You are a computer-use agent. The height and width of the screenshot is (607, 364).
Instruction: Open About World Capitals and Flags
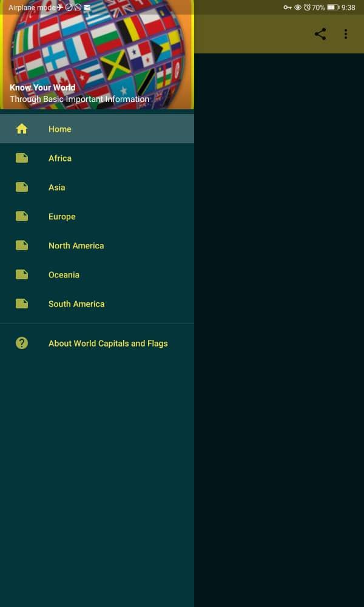97,343
